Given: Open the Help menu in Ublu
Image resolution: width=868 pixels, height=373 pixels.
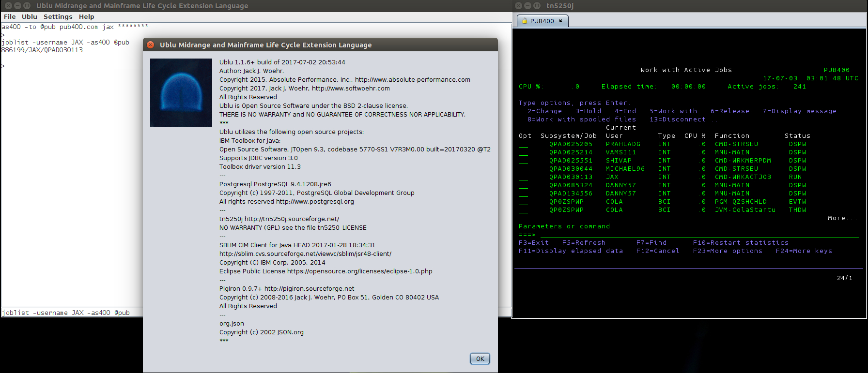Looking at the screenshot, I should tap(87, 16).
